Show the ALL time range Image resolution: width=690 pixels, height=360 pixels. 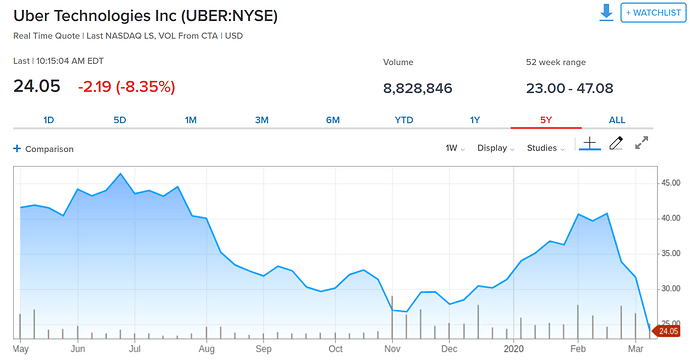pos(617,120)
